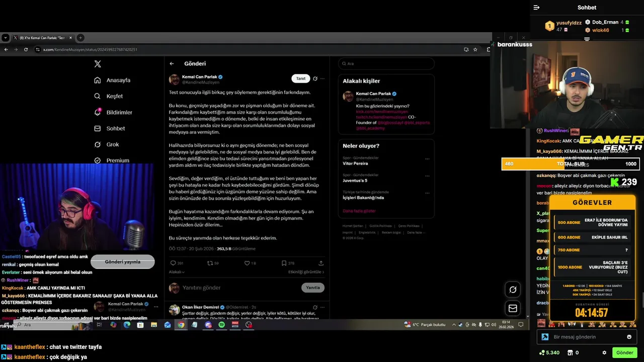The width and height of the screenshot is (644, 362).
Task: Click the share icon on the post
Action: (321, 263)
